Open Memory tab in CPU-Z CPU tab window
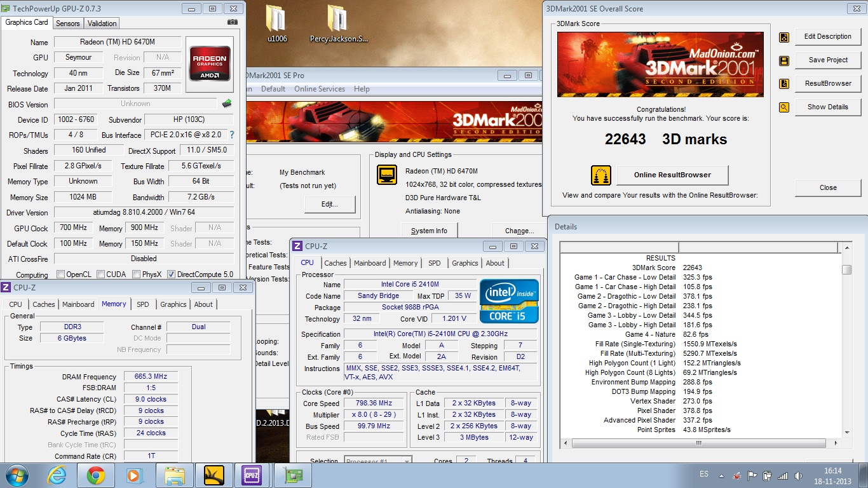The image size is (868, 488). [405, 263]
